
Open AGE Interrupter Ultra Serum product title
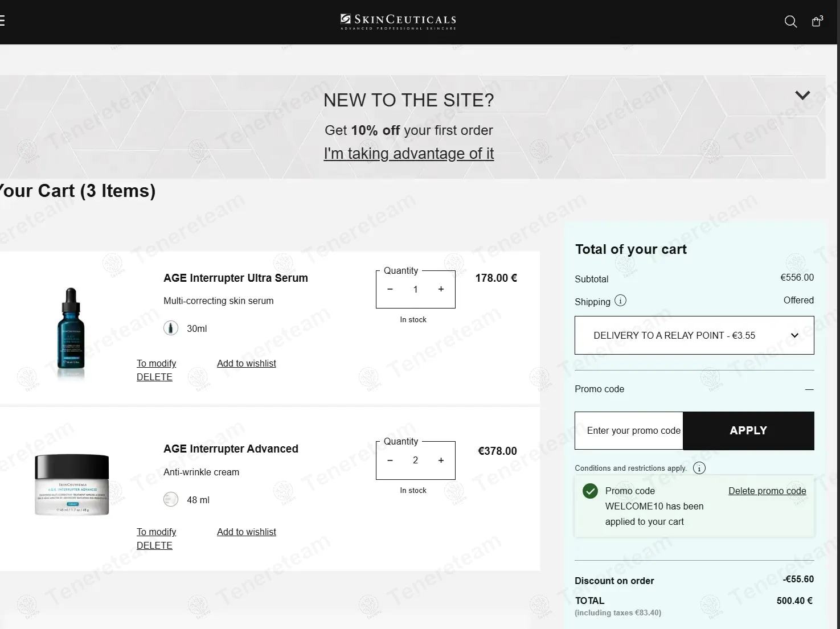click(x=236, y=278)
